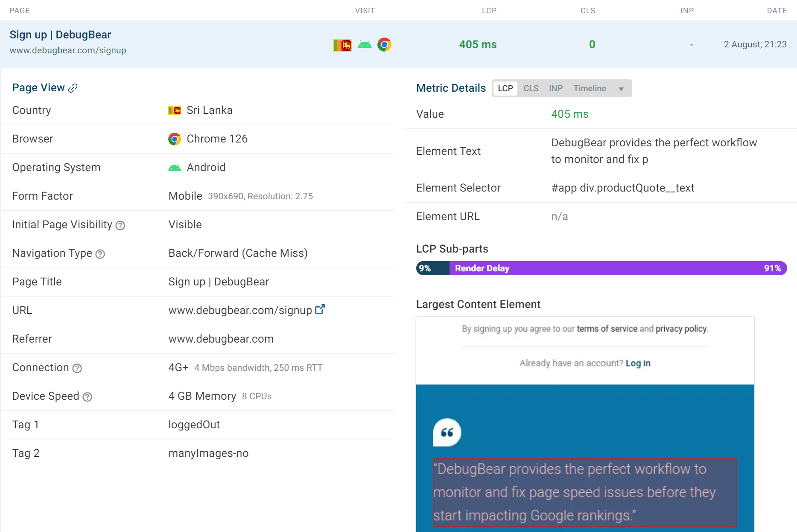Viewport: 797px width, 532px height.
Task: Click the 9% dark sub-part segment
Action: coord(433,268)
